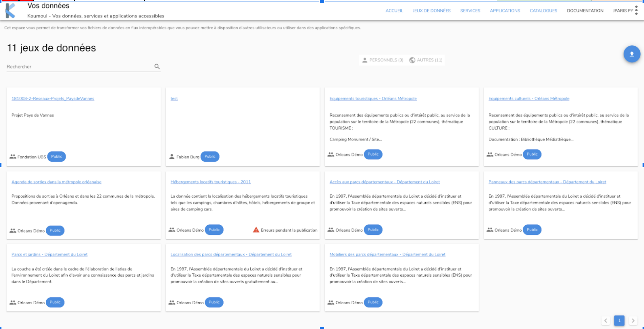Open Equipements touristiques - Orléans Métropole dataset
Screen dimensions: 644x329
click(x=373, y=99)
